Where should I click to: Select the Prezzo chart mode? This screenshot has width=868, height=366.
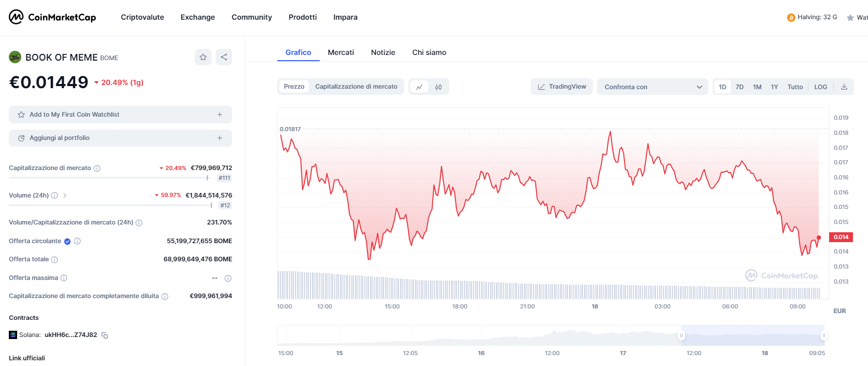294,87
